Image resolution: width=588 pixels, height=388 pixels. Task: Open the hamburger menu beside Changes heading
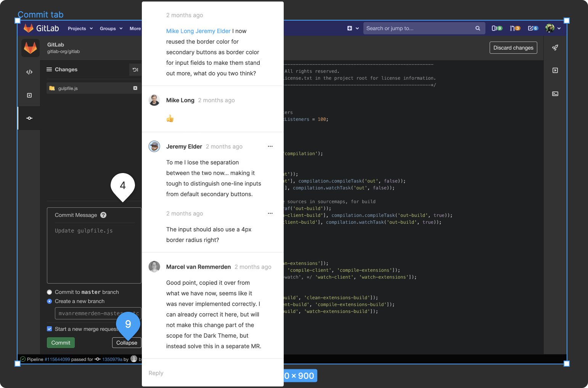tap(49, 69)
